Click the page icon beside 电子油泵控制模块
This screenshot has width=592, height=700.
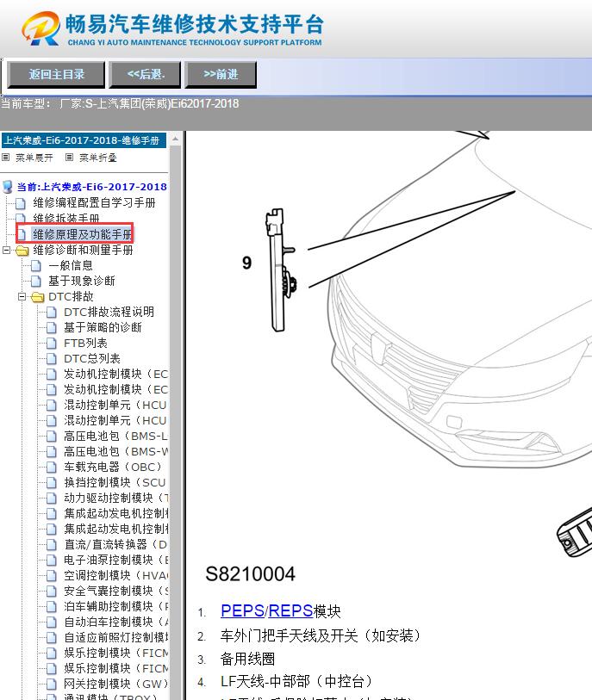52,561
